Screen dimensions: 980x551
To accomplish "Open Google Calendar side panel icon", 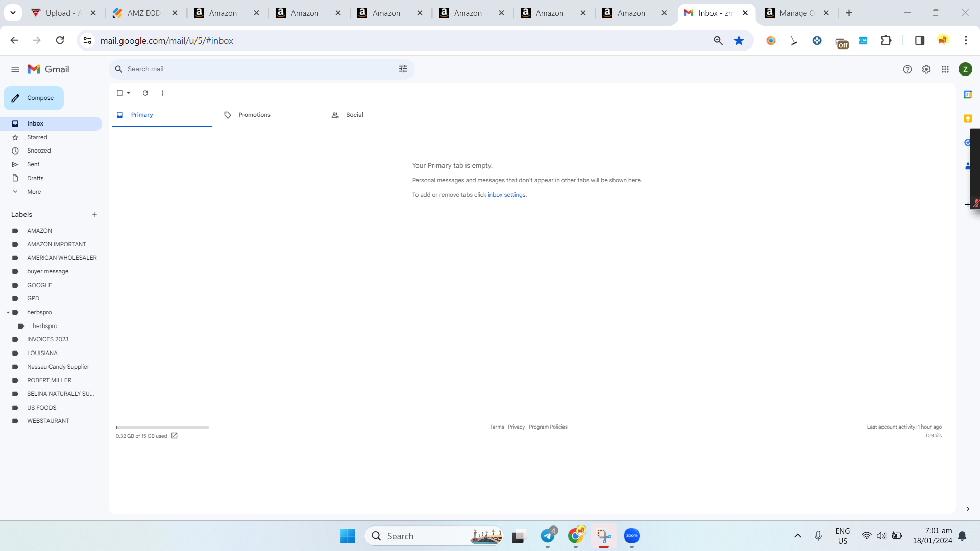I will (968, 95).
